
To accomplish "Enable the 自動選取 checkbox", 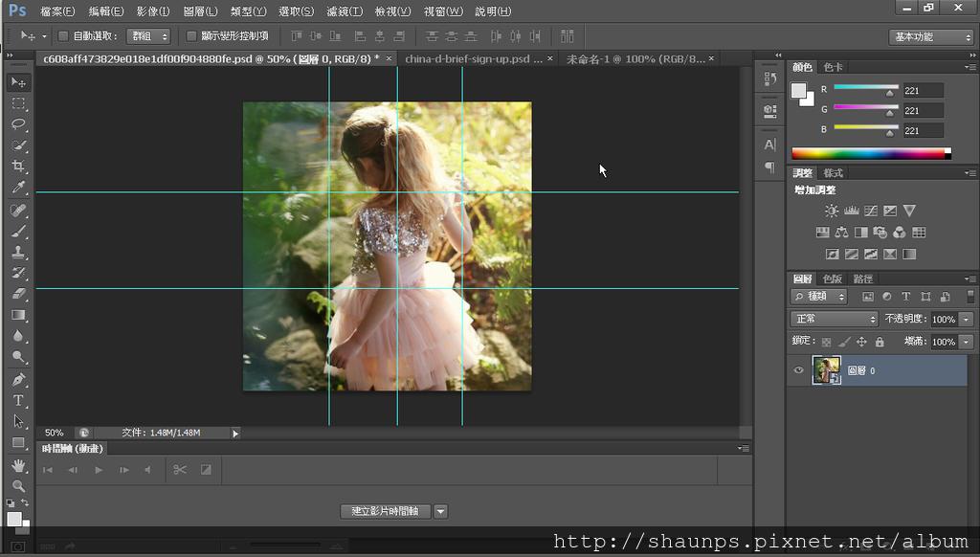I will pyautogui.click(x=63, y=36).
